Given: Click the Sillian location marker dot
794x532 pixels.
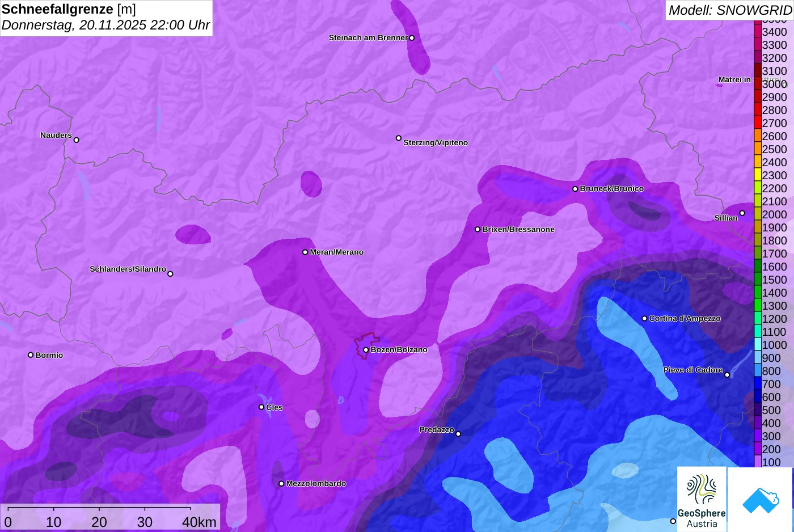Looking at the screenshot, I should tap(742, 213).
